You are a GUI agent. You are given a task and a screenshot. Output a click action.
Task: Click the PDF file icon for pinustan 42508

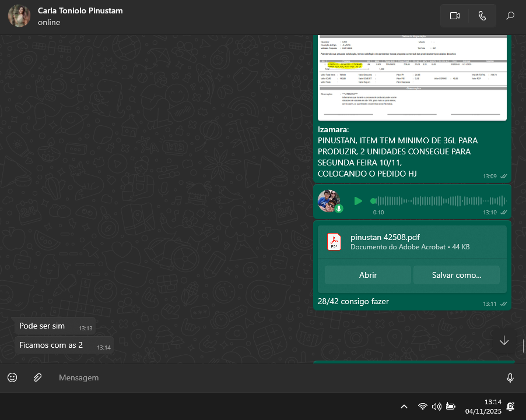coord(334,242)
